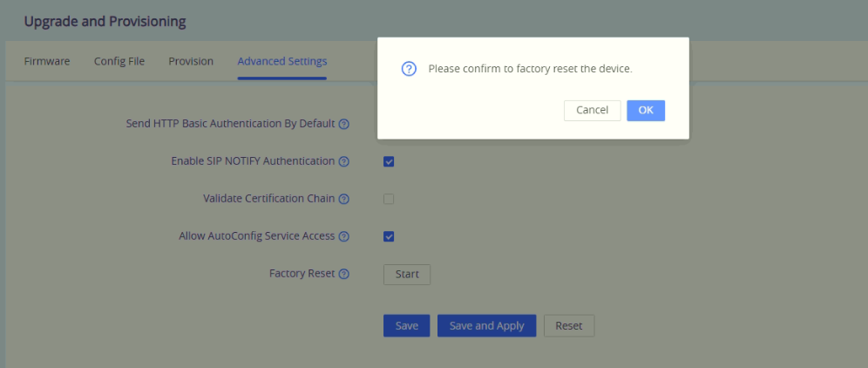The width and height of the screenshot is (868, 368).
Task: Toggle Allow AutoConfig Service Access checkbox
Action: [x=389, y=236]
